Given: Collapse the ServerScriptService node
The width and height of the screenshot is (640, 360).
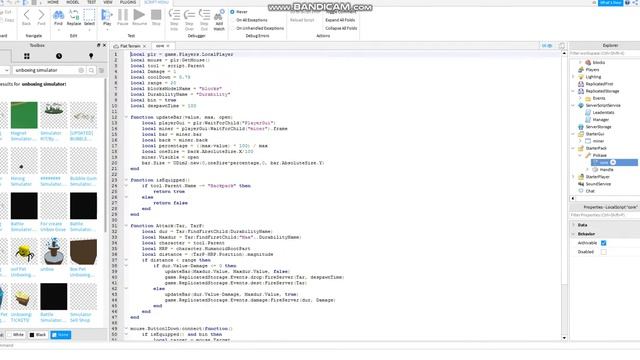Looking at the screenshot, I should point(573,105).
